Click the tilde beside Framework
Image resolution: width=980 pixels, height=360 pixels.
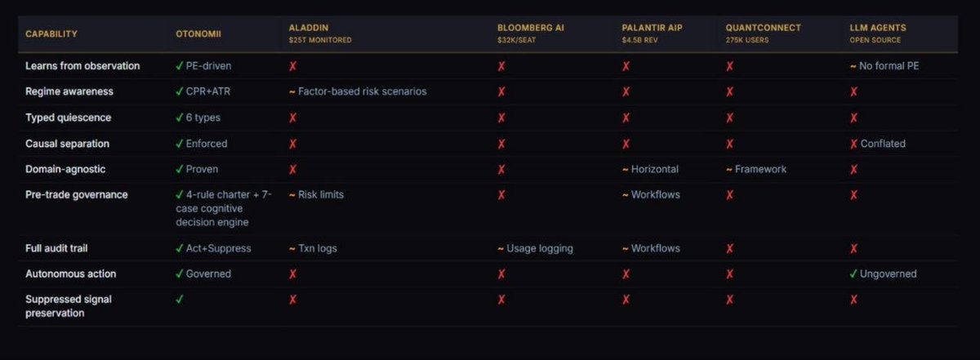click(728, 170)
